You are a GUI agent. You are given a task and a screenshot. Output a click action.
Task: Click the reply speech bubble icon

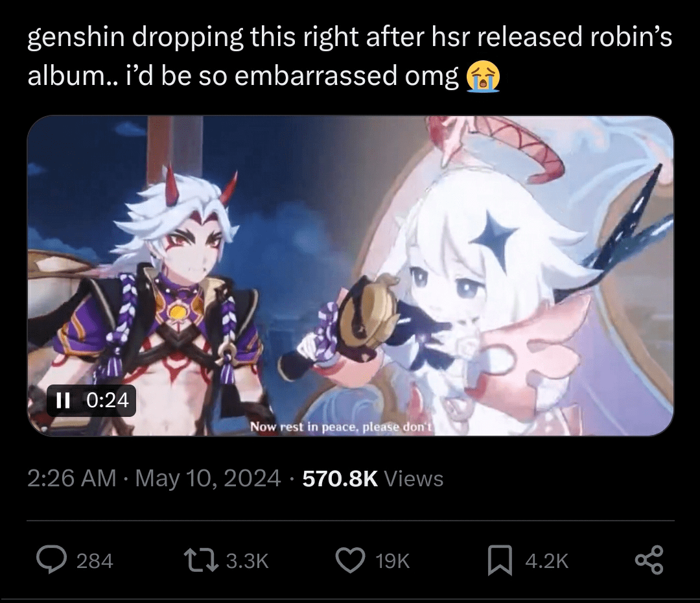tap(52, 560)
